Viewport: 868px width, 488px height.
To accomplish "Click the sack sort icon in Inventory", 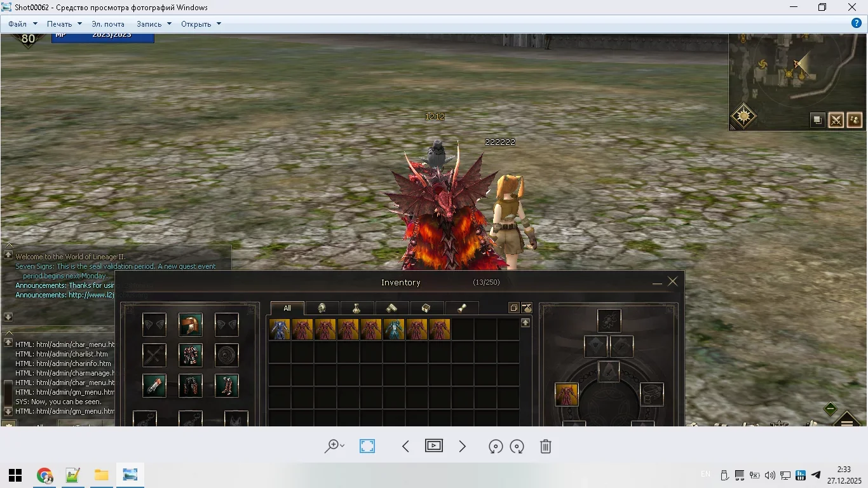I will click(x=527, y=308).
